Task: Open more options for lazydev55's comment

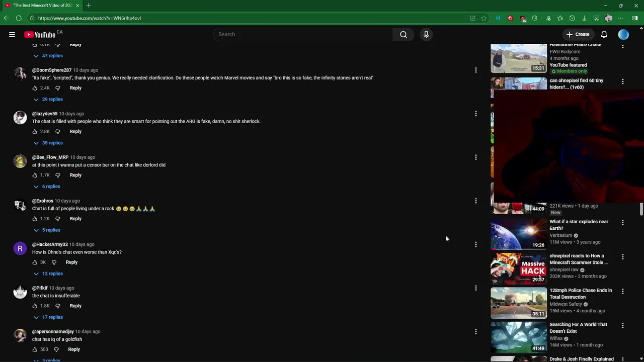Action: point(475,114)
